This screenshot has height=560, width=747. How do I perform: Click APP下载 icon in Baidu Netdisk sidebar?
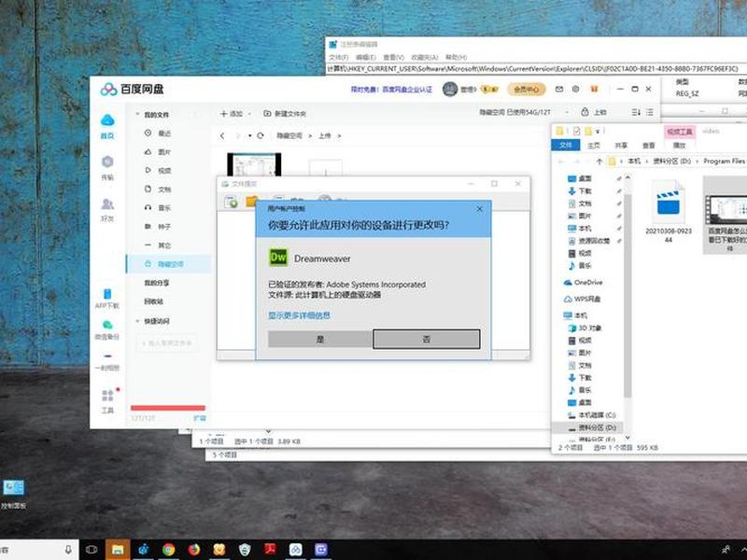tap(107, 298)
